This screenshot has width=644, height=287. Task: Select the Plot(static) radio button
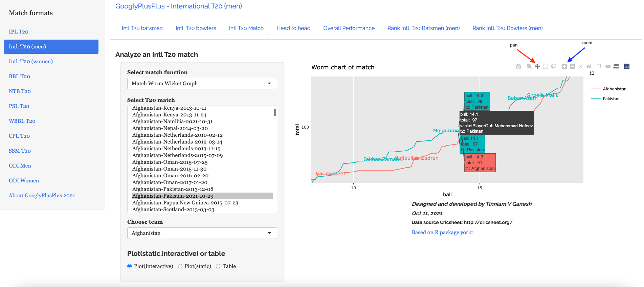[180, 266]
